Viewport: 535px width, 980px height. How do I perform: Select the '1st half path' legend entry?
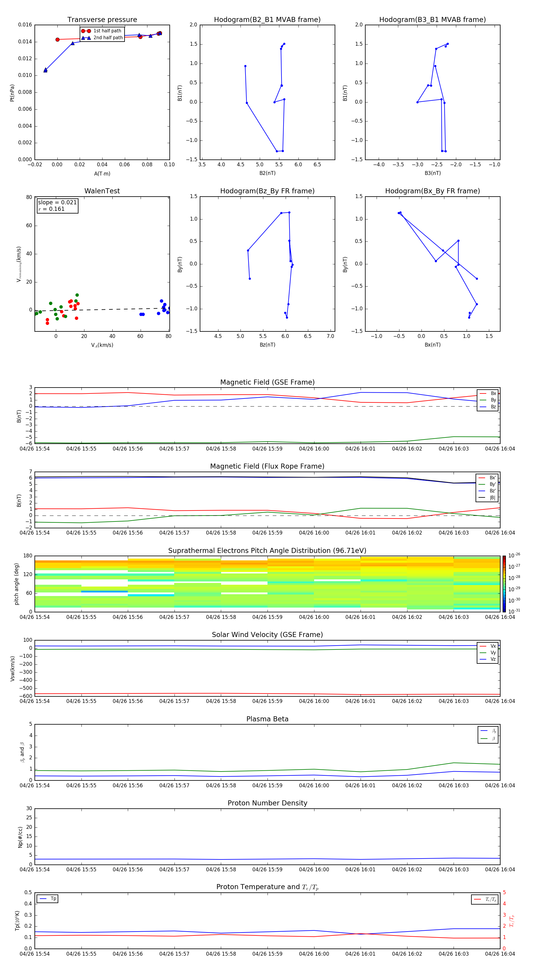coord(101,31)
